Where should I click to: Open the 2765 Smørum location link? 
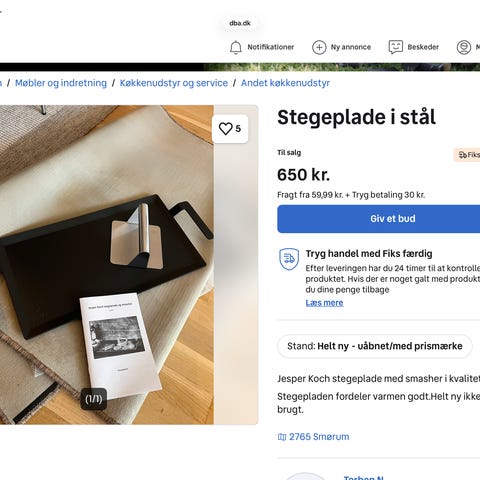pyautogui.click(x=319, y=437)
